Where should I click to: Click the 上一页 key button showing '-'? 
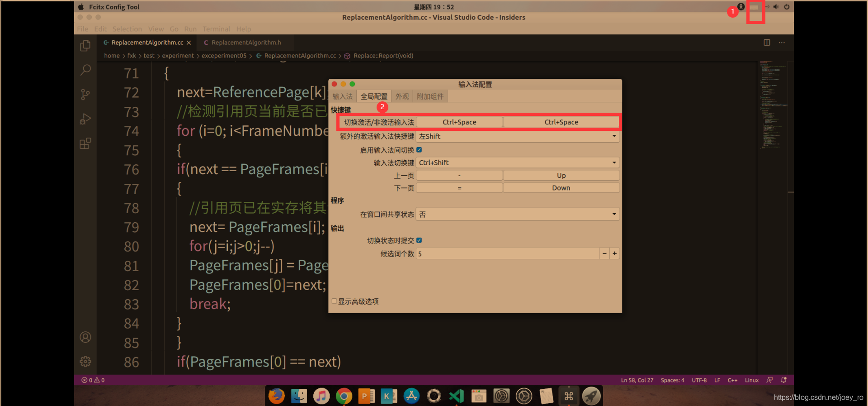pos(459,175)
